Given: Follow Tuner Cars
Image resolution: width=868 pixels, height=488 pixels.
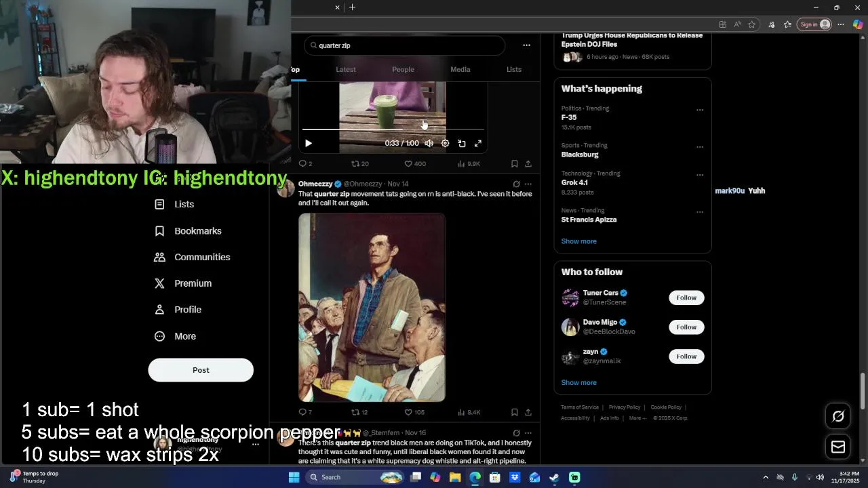Looking at the screenshot, I should click(686, 298).
